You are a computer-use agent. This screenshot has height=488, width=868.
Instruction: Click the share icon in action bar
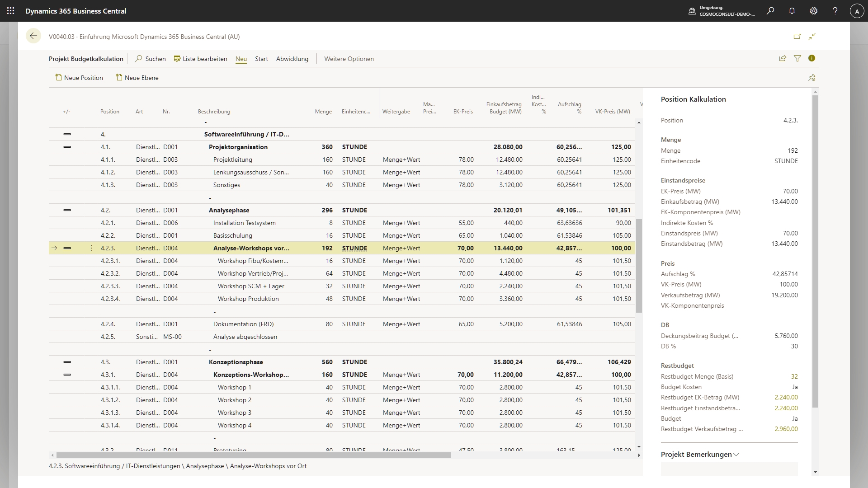pos(783,58)
